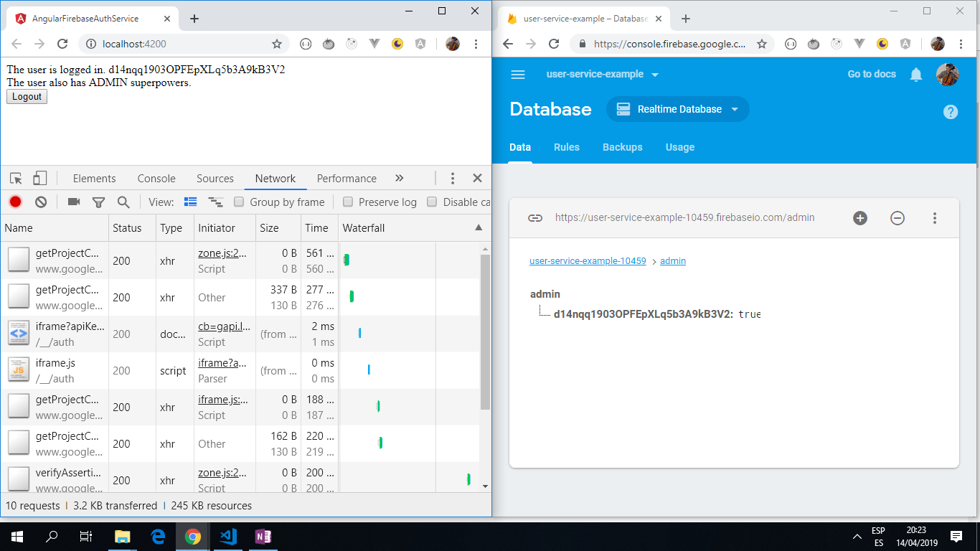Close the DevTools panel
This screenshot has height=551, width=980.
pos(477,178)
